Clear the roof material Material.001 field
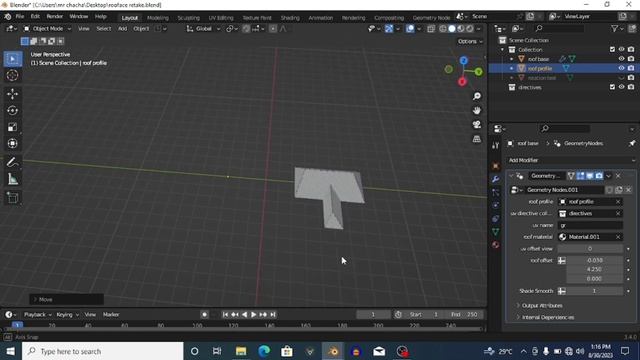The width and height of the screenshot is (640, 360). tap(618, 237)
